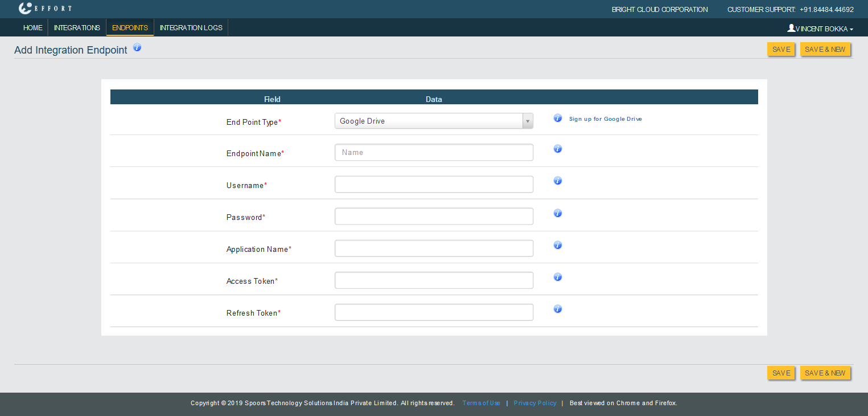Open the Integrations tab
Image resolution: width=868 pixels, height=416 pixels.
[77, 28]
